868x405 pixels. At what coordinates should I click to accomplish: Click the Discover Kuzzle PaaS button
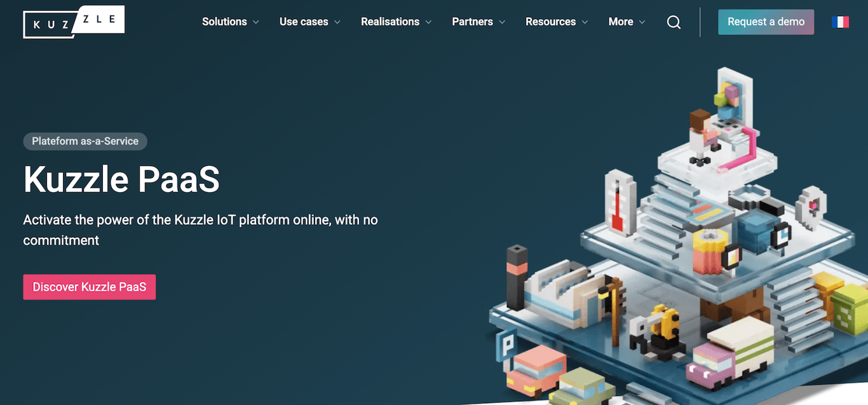pyautogui.click(x=89, y=287)
